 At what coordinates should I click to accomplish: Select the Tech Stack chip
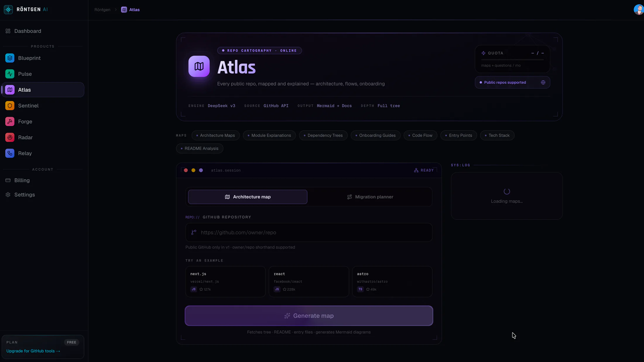(x=497, y=135)
